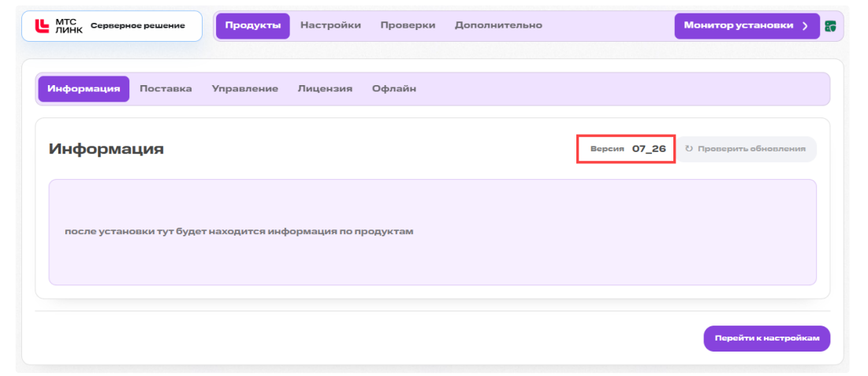Image resolution: width=868 pixels, height=376 pixels.
Task: Switch to the Информация tab
Action: coord(84,88)
